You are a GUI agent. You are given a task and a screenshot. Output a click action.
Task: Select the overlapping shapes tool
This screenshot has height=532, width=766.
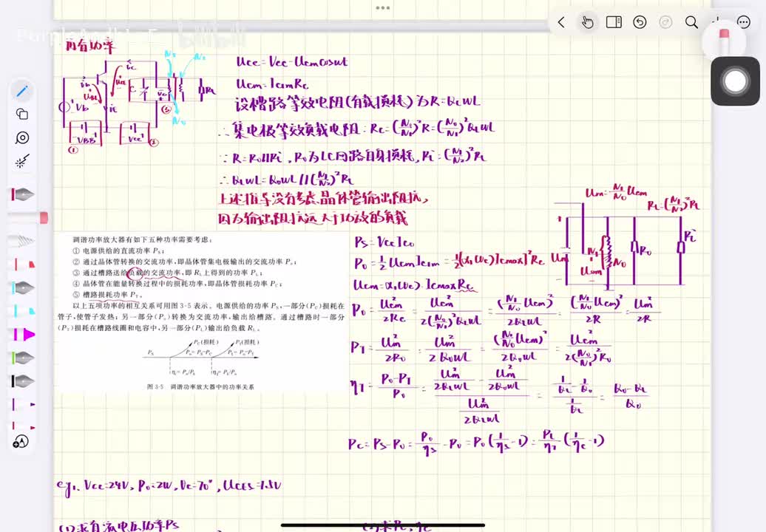coord(22,115)
